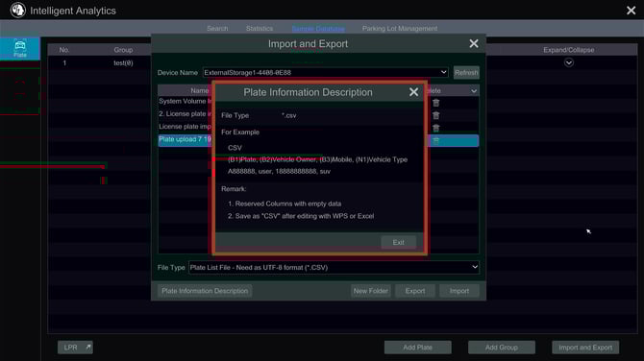644x361 pixels.
Task: Switch to the Statistics tab
Action: [260, 28]
